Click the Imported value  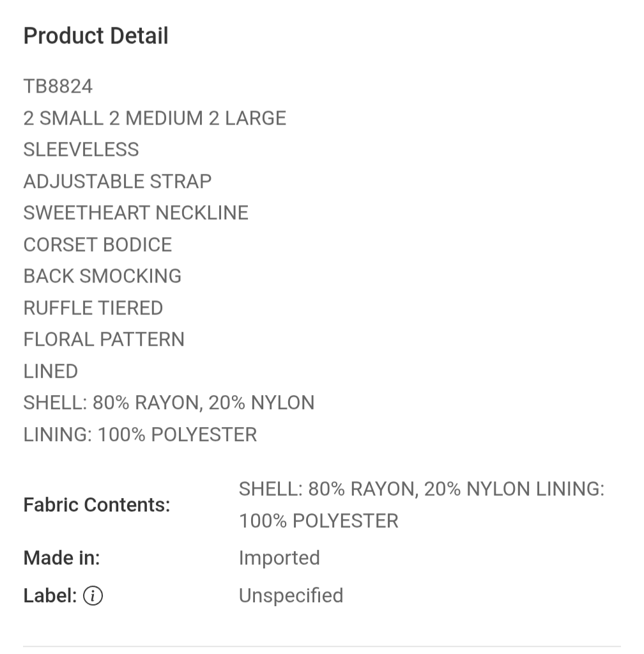(x=279, y=558)
